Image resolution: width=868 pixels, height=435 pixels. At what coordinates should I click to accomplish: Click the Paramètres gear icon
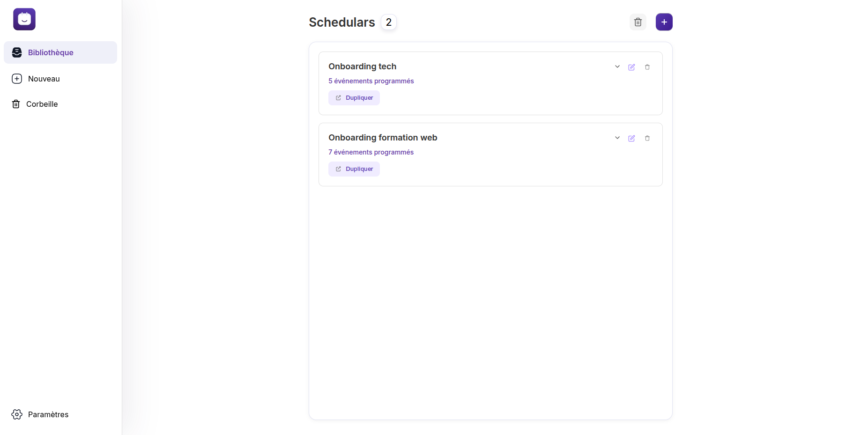(x=17, y=414)
